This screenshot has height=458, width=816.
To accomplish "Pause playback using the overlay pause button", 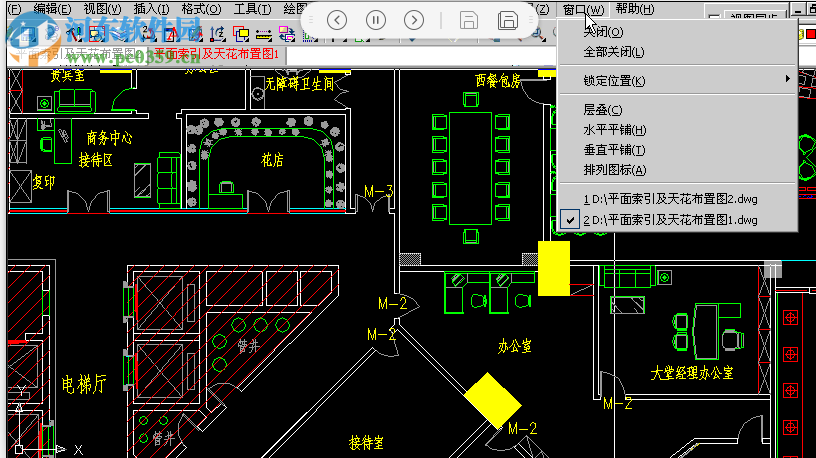I will click(376, 20).
